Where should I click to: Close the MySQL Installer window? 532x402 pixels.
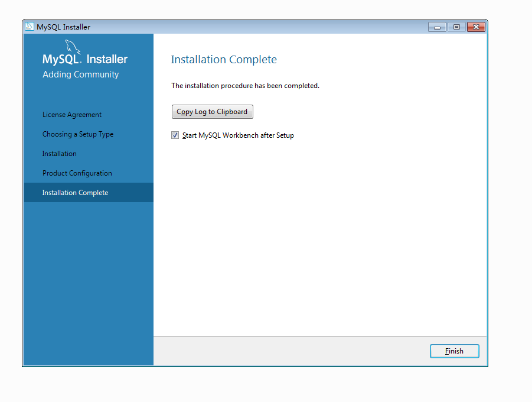point(476,27)
